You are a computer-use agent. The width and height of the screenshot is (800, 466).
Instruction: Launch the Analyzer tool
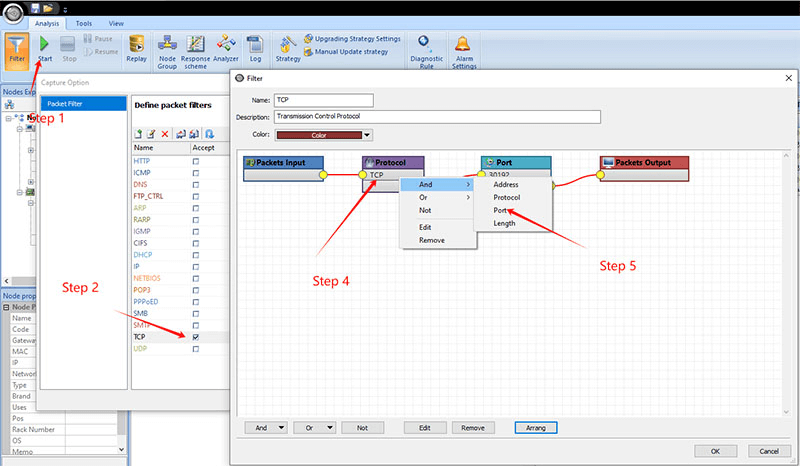click(226, 45)
